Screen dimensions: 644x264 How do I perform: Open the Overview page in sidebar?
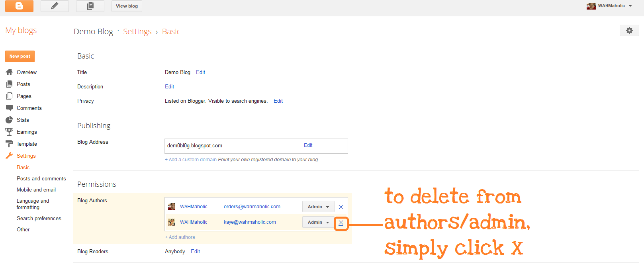(x=26, y=72)
